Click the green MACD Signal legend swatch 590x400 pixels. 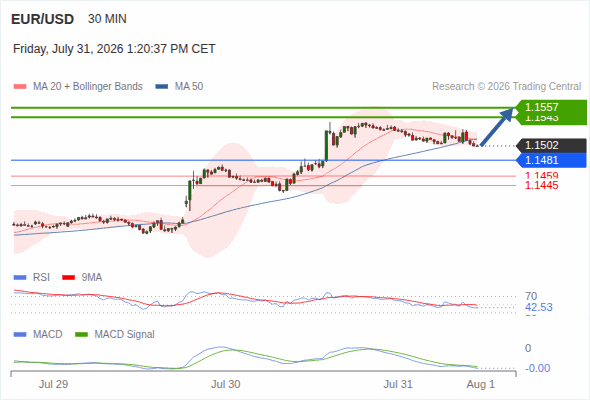point(81,335)
